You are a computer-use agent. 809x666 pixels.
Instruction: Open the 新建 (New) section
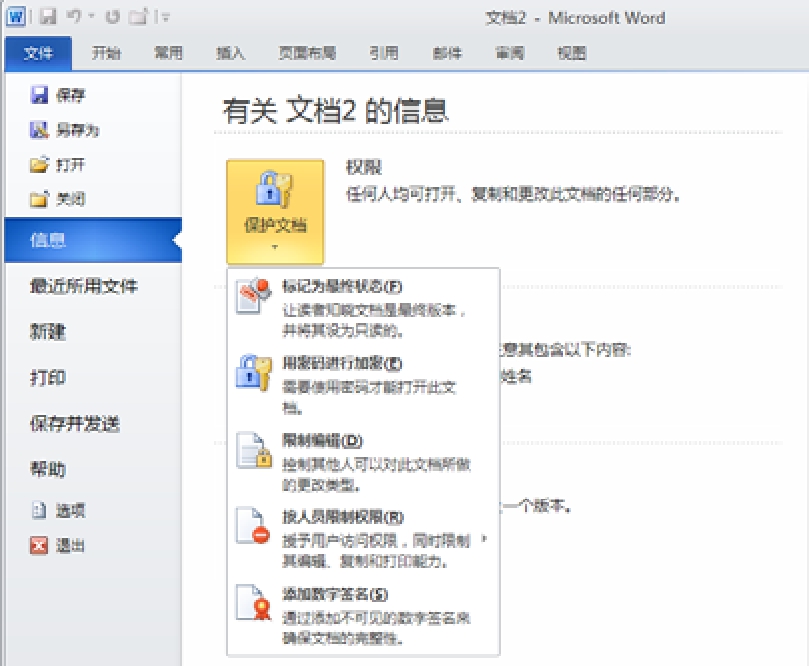pyautogui.click(x=48, y=331)
